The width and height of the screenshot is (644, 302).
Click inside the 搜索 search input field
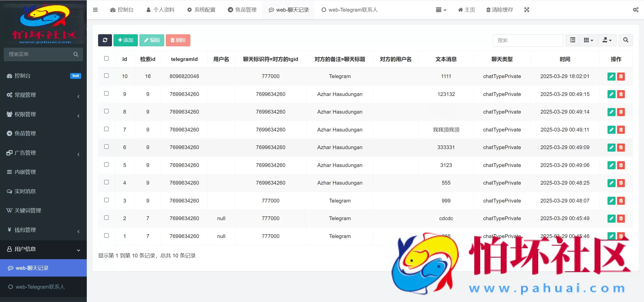coord(528,40)
